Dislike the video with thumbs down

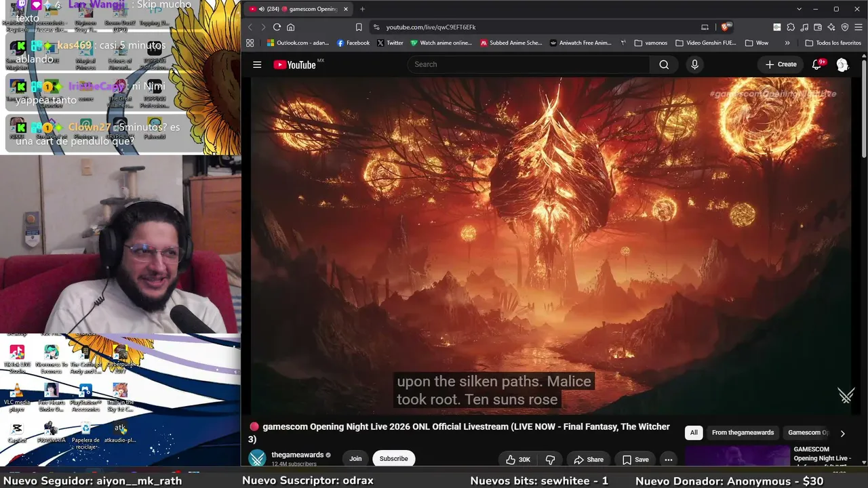tap(550, 460)
